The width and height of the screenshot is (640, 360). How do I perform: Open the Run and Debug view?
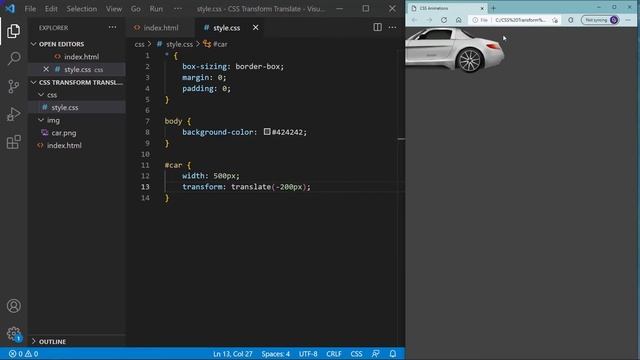13,114
